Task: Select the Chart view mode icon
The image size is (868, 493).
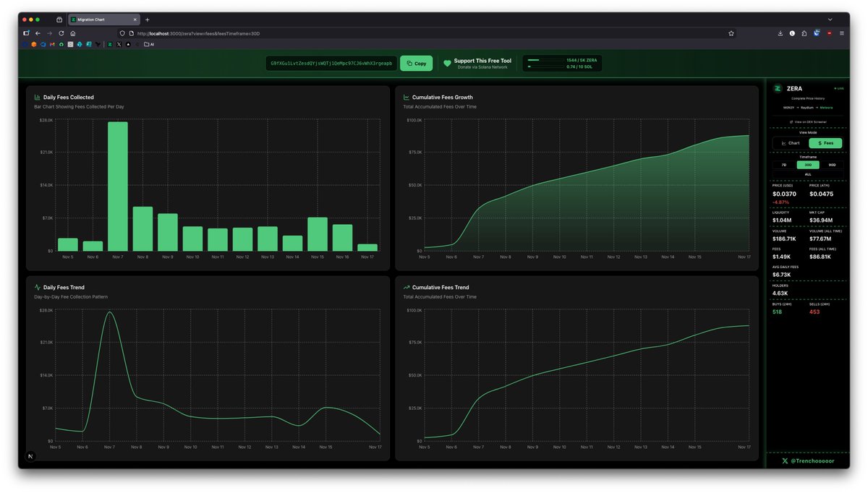Action: tap(784, 143)
